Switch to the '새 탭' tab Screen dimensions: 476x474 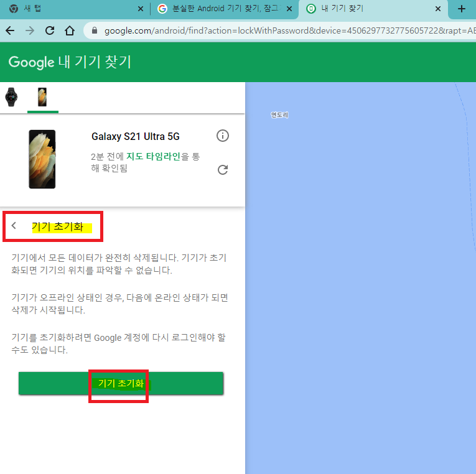[75, 9]
